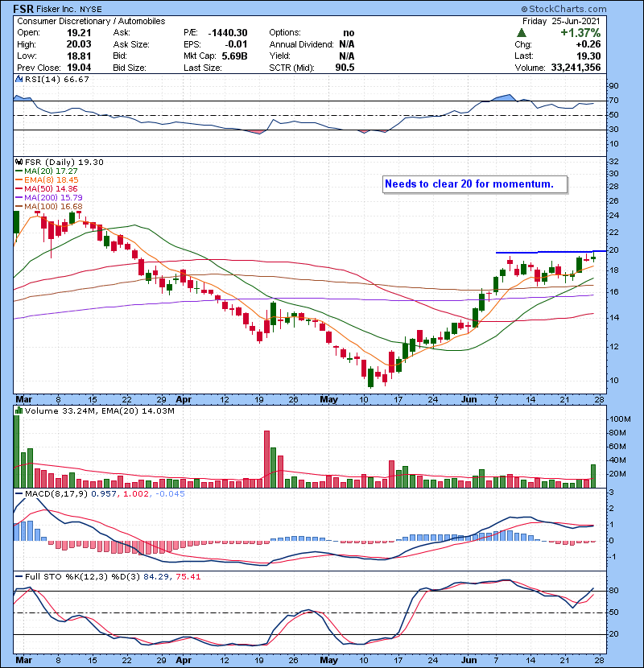Click the EMA(8) 18.45 legend entry
The width and height of the screenshot is (644, 668).
[x=47, y=179]
